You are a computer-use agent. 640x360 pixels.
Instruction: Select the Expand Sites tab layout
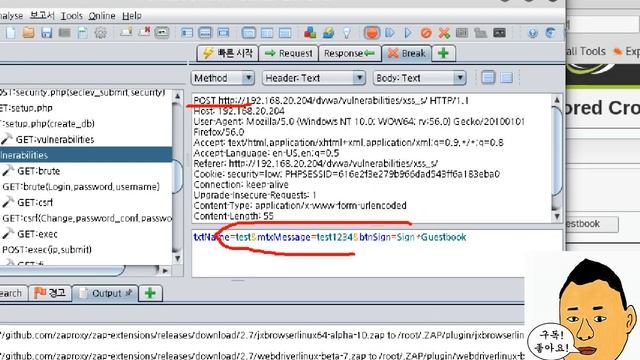[187, 33]
